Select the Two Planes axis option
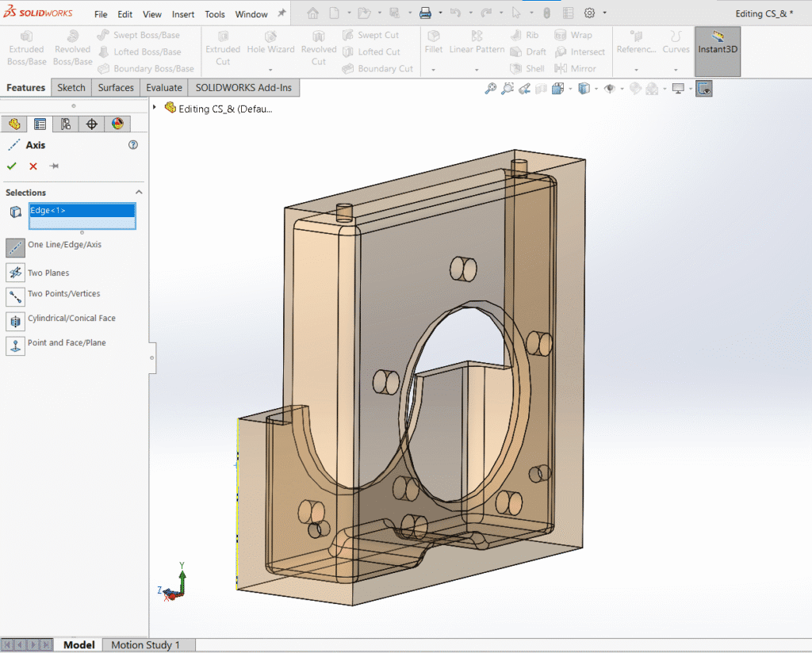 16,272
